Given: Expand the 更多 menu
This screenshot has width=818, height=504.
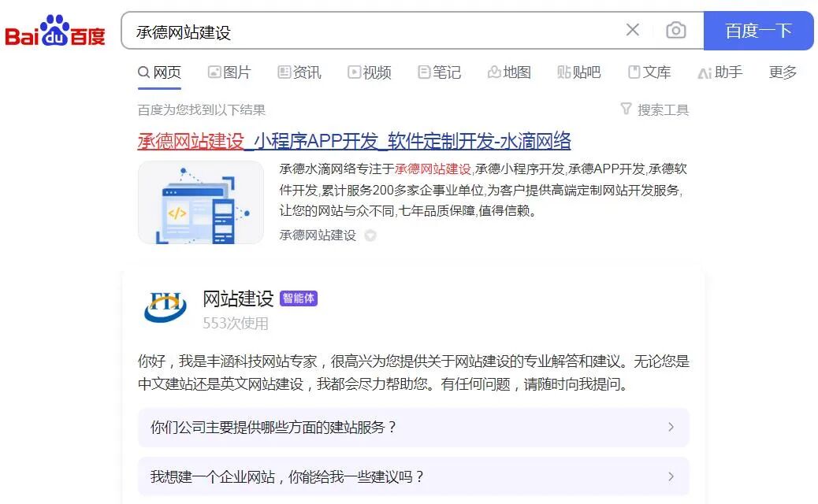Looking at the screenshot, I should pos(783,72).
